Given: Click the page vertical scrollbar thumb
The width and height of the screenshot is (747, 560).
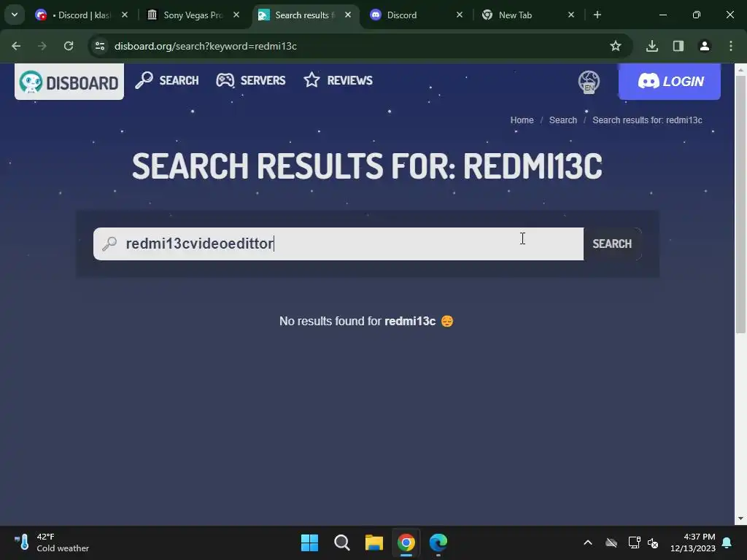Looking at the screenshot, I should click(740, 205).
